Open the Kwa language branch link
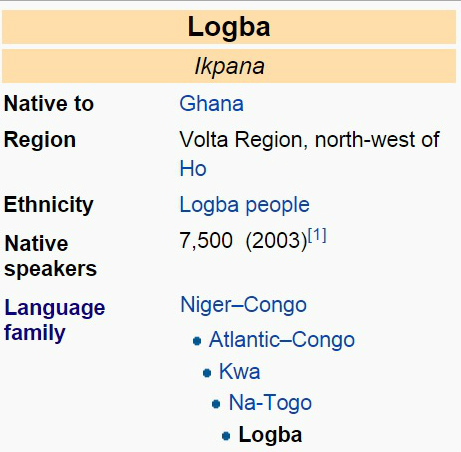The height and width of the screenshot is (452, 461). pos(239,371)
